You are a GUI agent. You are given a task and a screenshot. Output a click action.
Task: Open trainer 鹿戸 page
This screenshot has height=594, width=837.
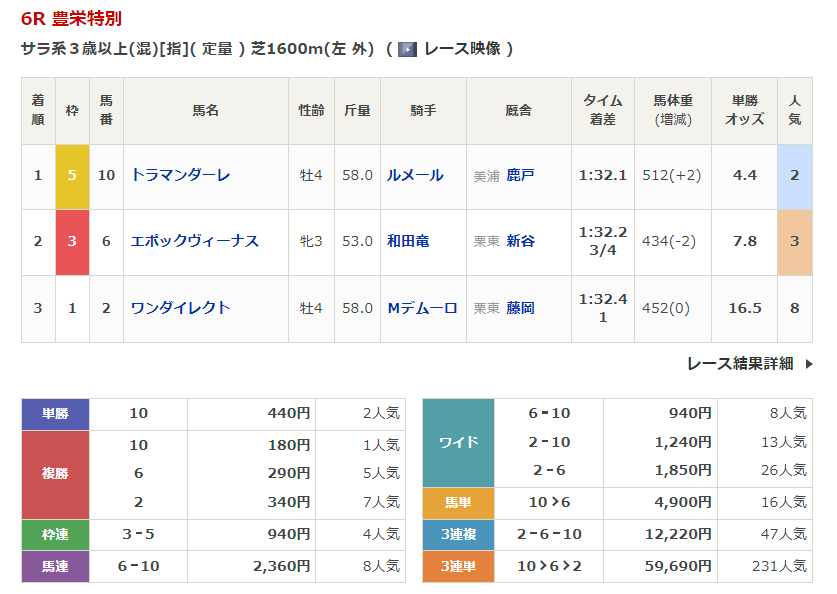[520, 175]
